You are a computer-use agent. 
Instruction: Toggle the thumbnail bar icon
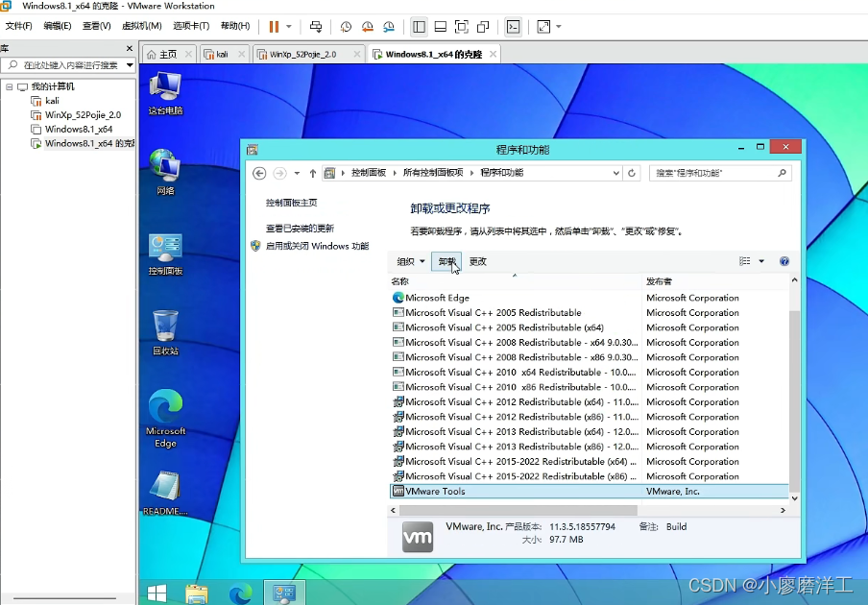click(x=441, y=27)
